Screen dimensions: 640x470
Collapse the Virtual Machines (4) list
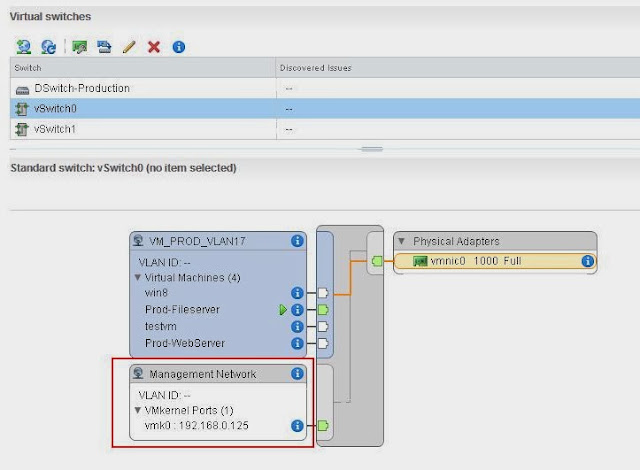click(138, 277)
